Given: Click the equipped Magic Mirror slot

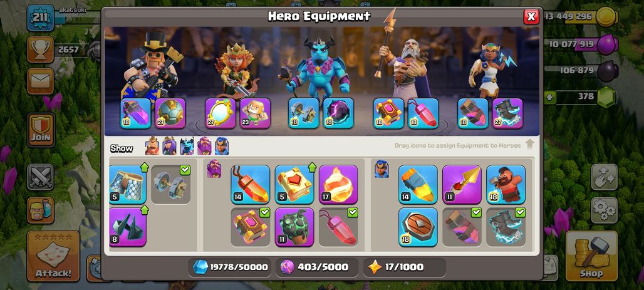Looking at the screenshot, I should [221, 113].
